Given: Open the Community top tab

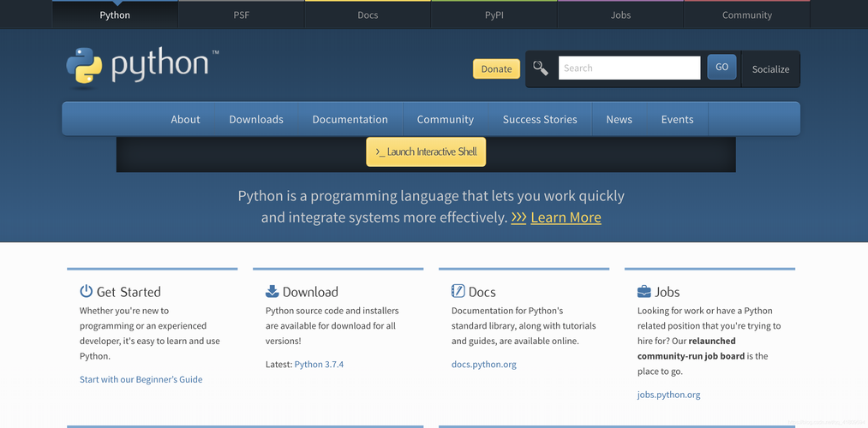Looking at the screenshot, I should 747,15.
